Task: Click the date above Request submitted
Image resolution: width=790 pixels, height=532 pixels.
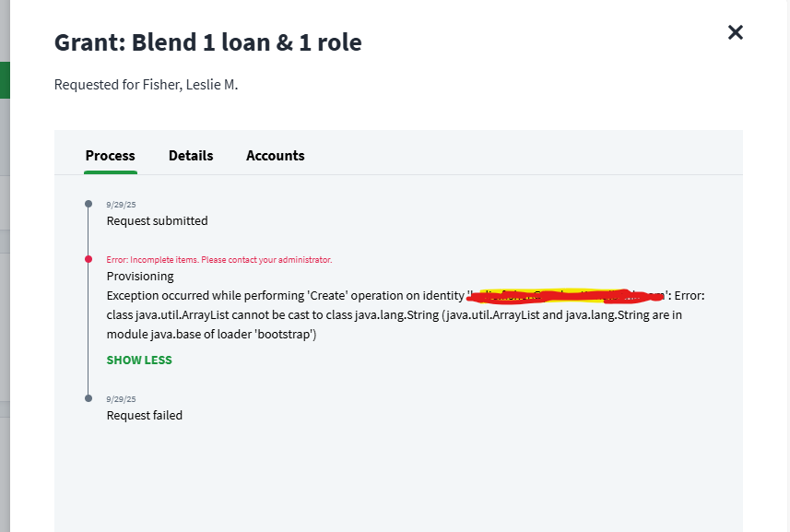Action: 121,205
